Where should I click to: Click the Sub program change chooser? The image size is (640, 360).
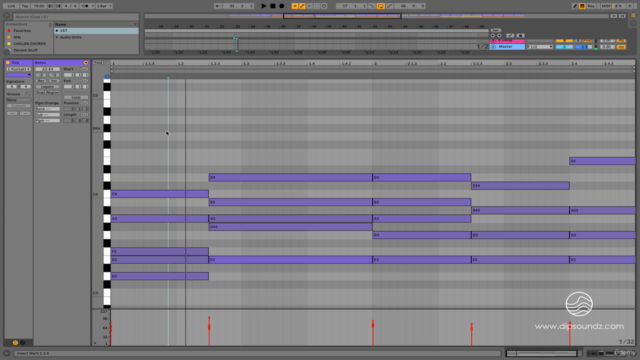pyautogui.click(x=47, y=115)
